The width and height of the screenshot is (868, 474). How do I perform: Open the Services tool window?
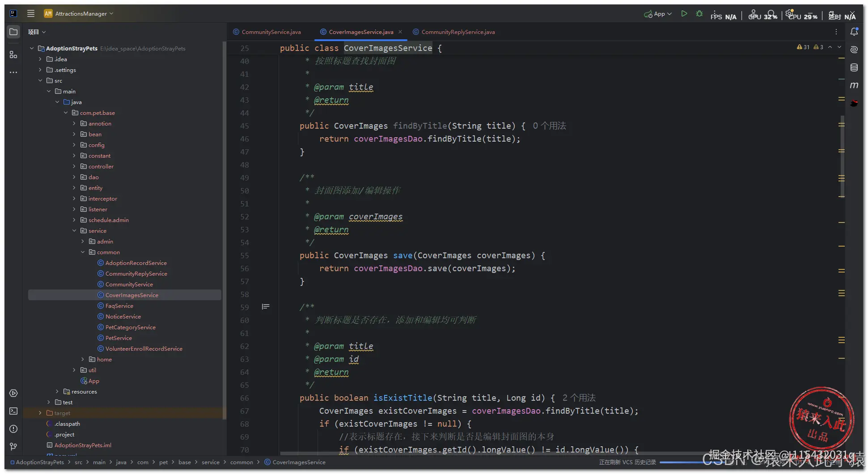click(x=13, y=393)
